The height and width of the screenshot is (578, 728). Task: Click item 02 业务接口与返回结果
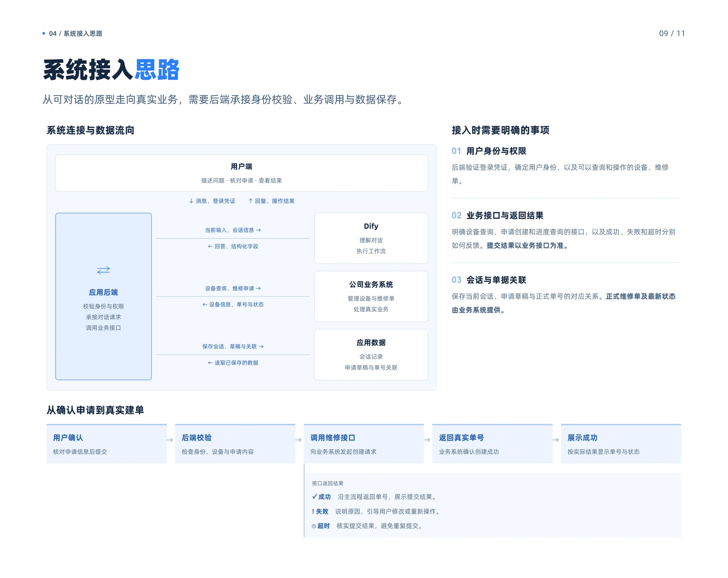coord(497,216)
